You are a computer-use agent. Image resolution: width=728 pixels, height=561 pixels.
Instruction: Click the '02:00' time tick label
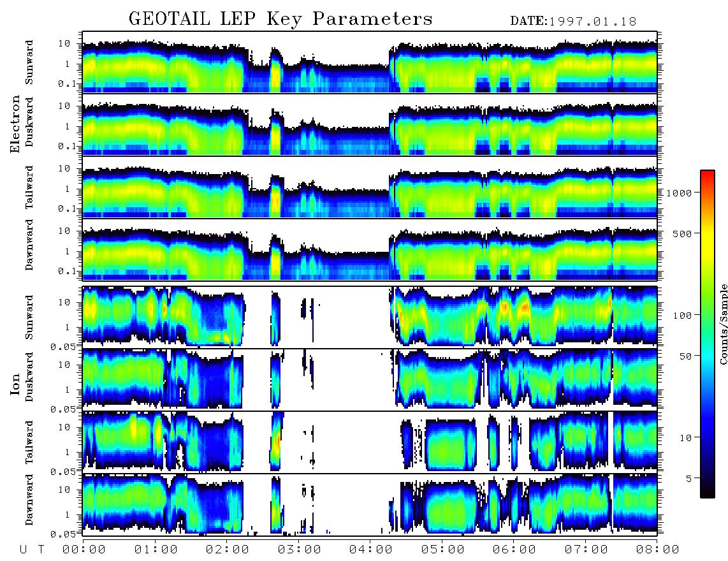click(x=227, y=550)
